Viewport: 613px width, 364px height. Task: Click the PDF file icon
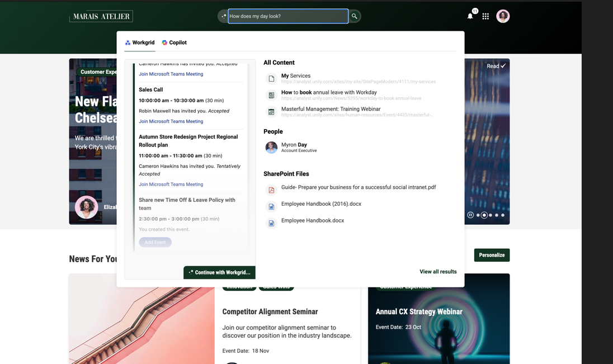[271, 190]
